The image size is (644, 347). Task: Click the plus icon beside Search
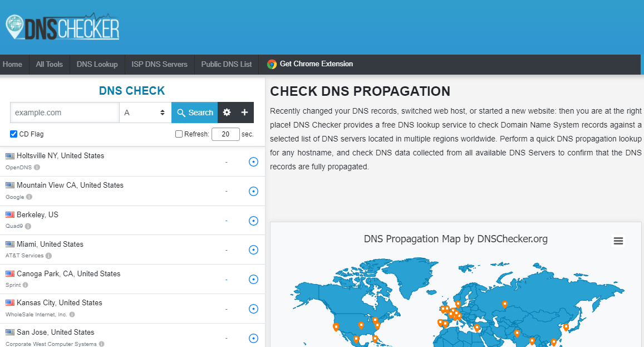[x=244, y=113]
